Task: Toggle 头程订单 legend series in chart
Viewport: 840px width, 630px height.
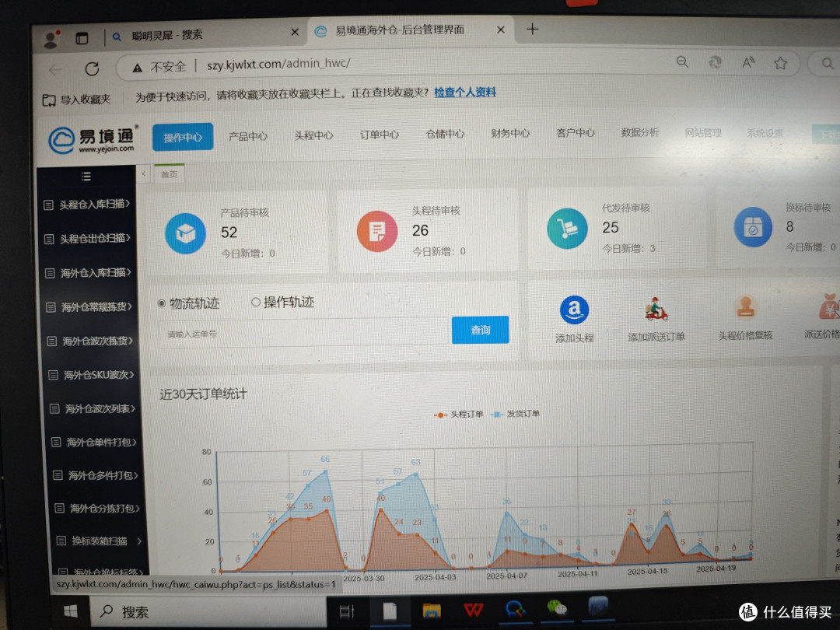Action: coord(458,414)
